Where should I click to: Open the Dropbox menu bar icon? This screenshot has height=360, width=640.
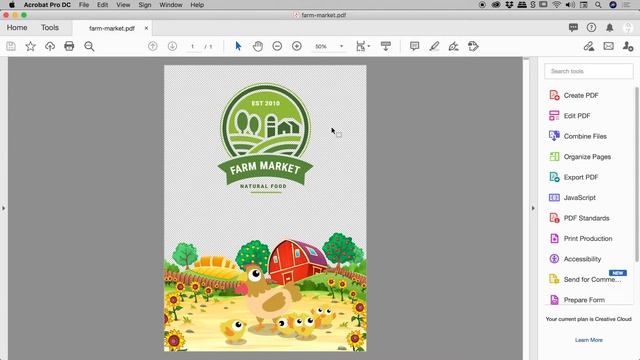tap(509, 5)
